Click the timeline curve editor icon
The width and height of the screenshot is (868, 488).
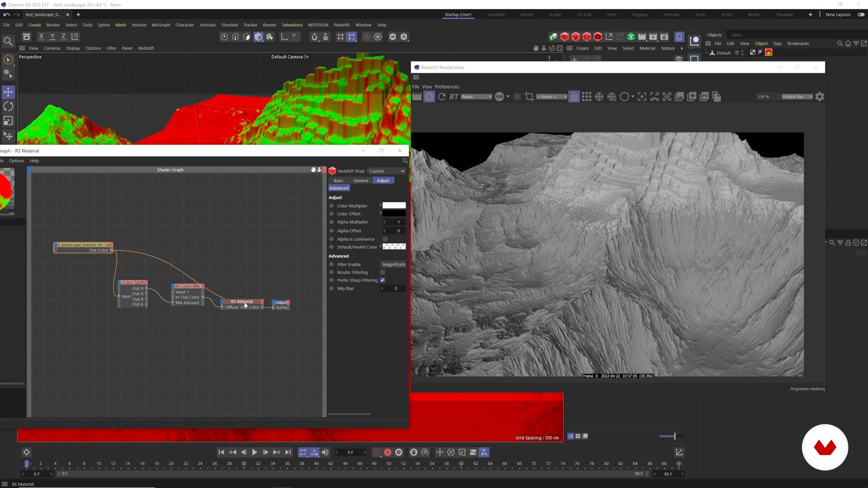(679, 452)
